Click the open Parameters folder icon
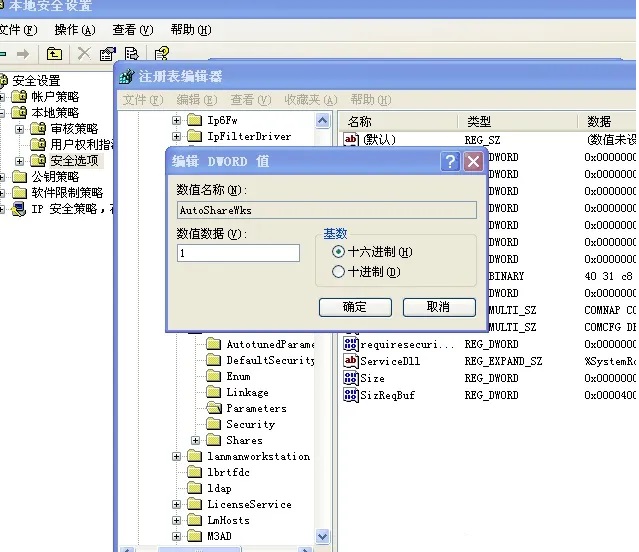This screenshot has width=639, height=552. (x=214, y=408)
